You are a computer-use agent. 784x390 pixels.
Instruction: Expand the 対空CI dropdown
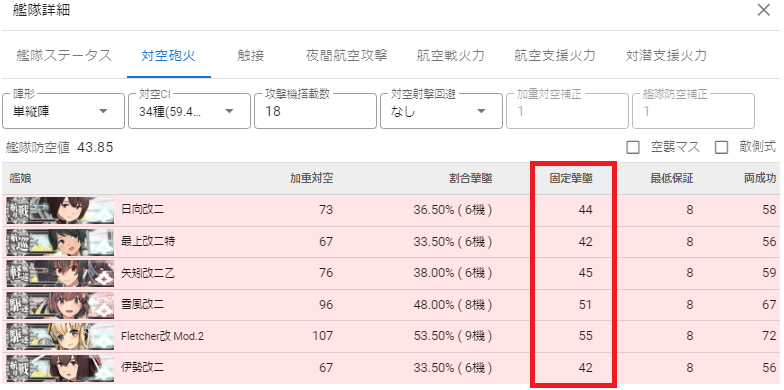[190, 111]
